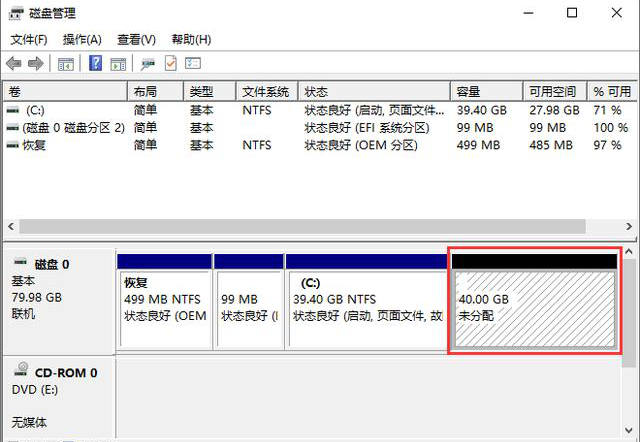640x442 pixels.
Task: Click the 485 MB free space cell
Action: tap(551, 145)
